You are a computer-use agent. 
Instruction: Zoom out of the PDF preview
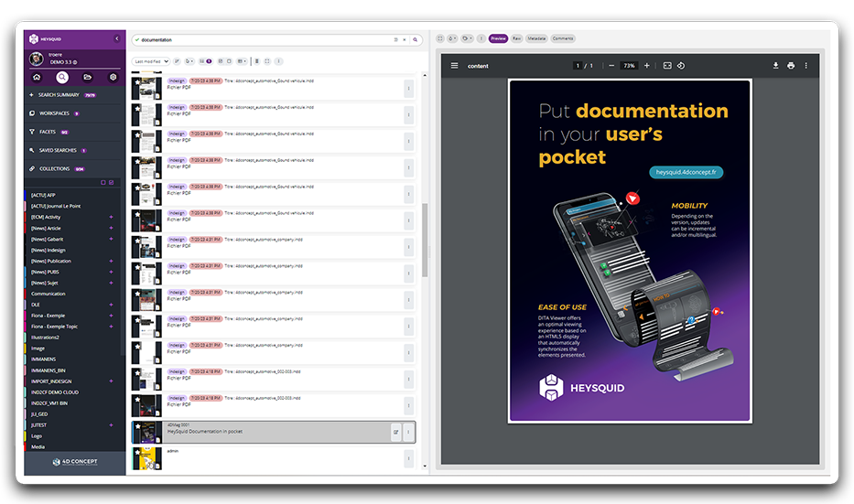tap(611, 66)
